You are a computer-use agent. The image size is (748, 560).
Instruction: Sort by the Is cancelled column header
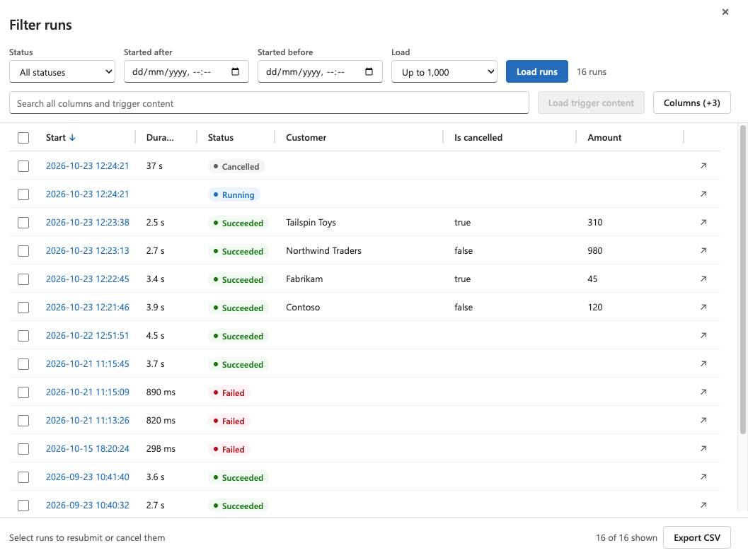click(478, 137)
